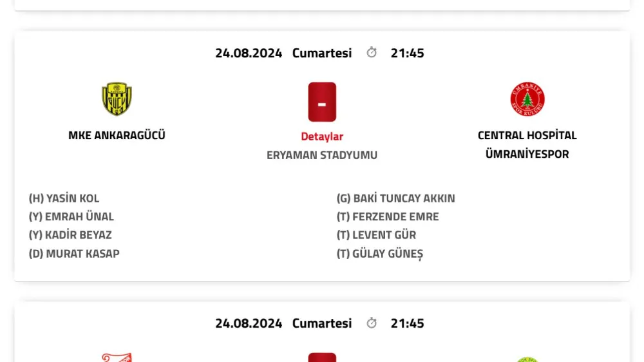Click the red-white crest in bottom match card
Screen dimensions: 644x362
(x=117, y=357)
